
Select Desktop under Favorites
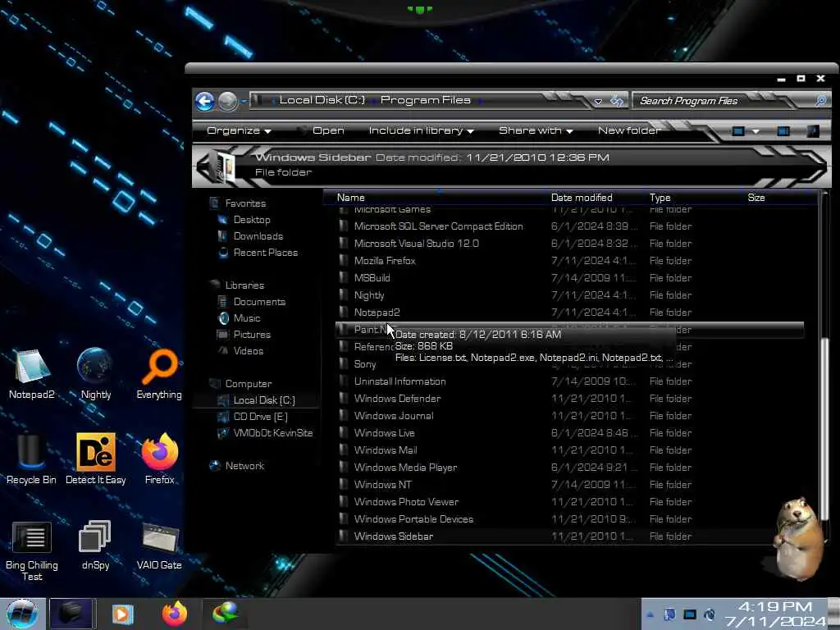pos(252,220)
